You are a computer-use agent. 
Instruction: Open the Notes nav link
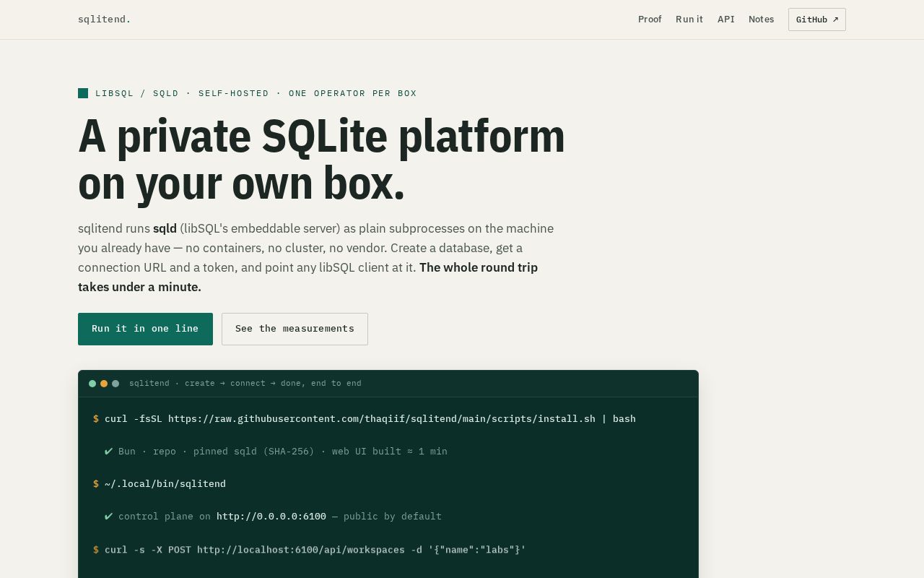coord(762,20)
